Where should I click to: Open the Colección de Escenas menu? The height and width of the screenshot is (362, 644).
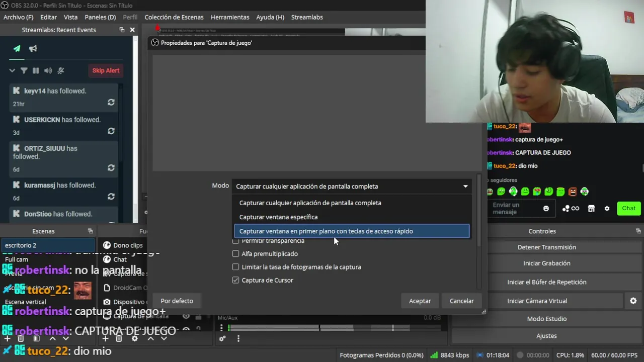coord(174,17)
